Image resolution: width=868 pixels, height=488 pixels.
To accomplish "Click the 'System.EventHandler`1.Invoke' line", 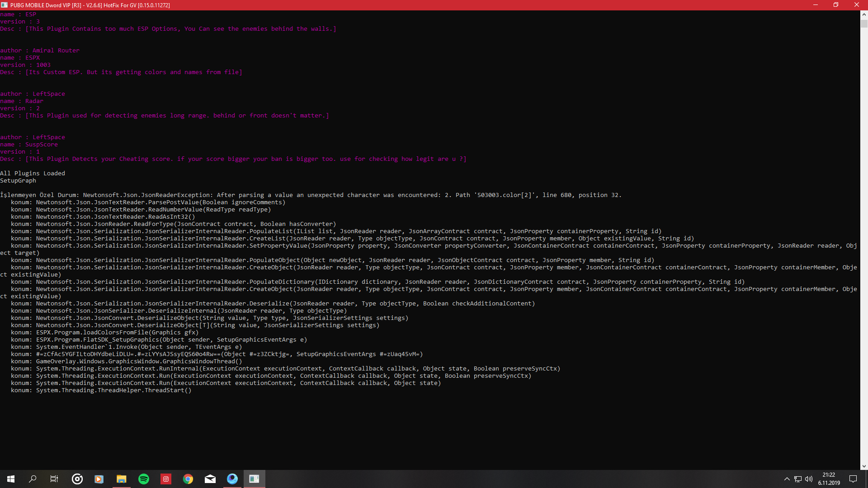I will (127, 347).
